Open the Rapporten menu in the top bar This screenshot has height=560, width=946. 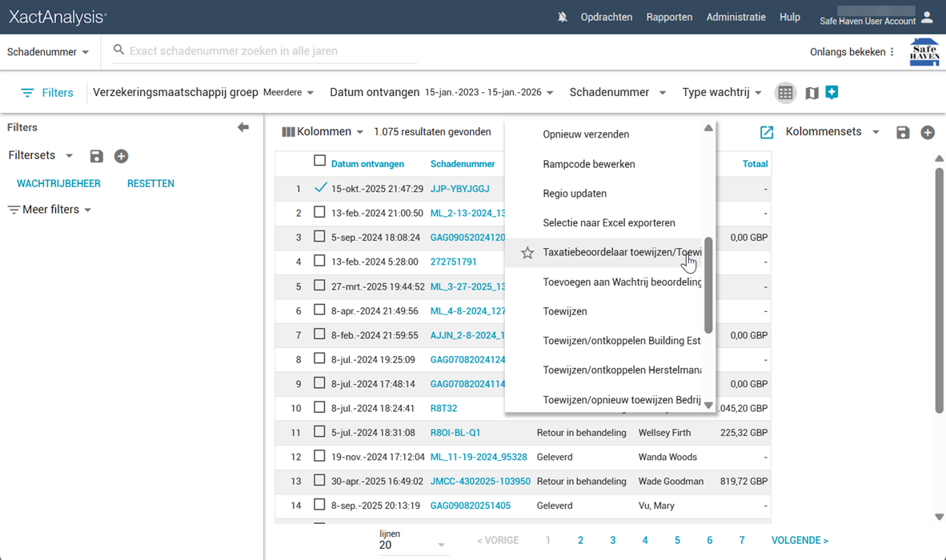pyautogui.click(x=669, y=17)
